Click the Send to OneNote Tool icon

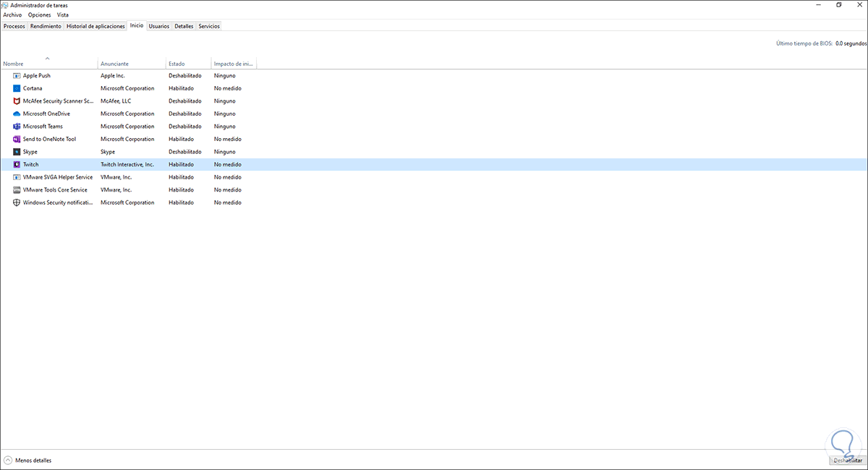click(17, 139)
